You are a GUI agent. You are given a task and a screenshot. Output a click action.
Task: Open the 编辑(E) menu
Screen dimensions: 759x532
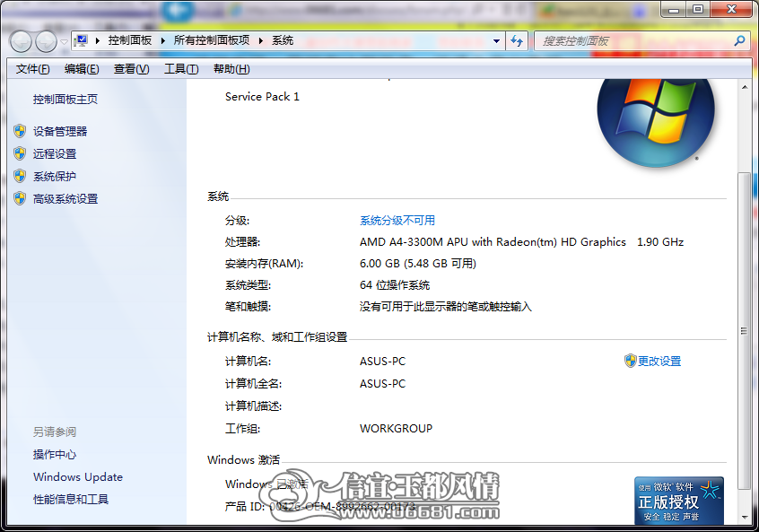82,69
